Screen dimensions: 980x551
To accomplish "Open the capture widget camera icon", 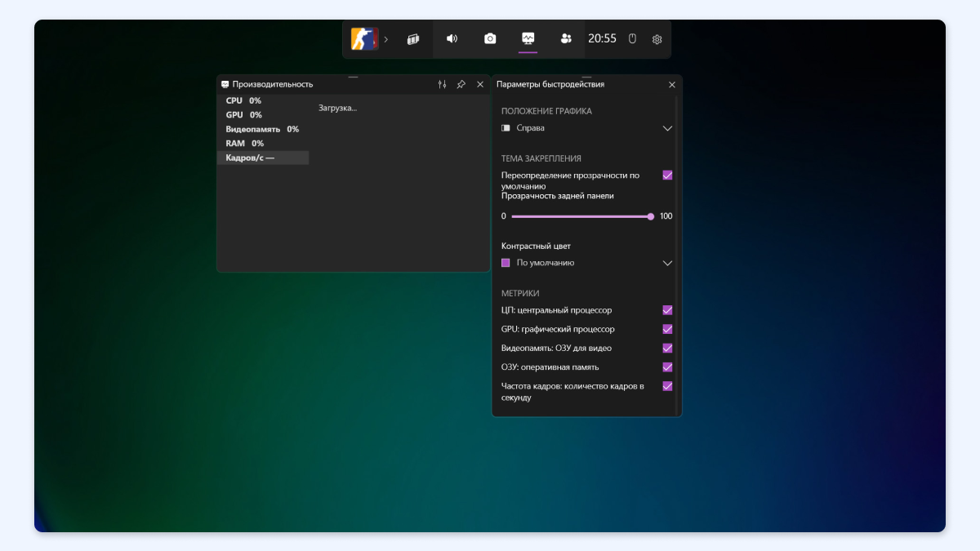I will (490, 38).
